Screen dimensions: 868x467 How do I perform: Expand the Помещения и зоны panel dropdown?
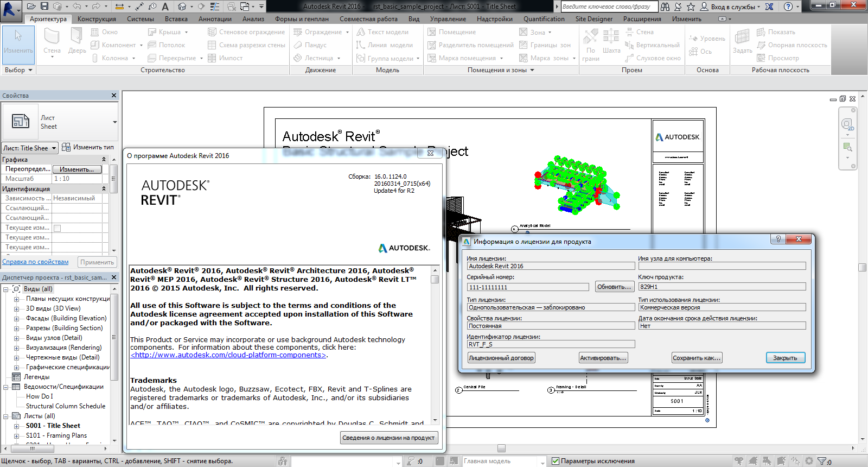pos(532,70)
